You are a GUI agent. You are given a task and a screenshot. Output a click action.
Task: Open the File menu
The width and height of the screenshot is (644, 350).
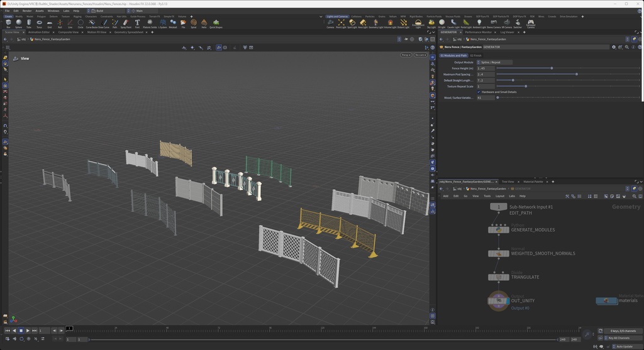click(x=7, y=11)
